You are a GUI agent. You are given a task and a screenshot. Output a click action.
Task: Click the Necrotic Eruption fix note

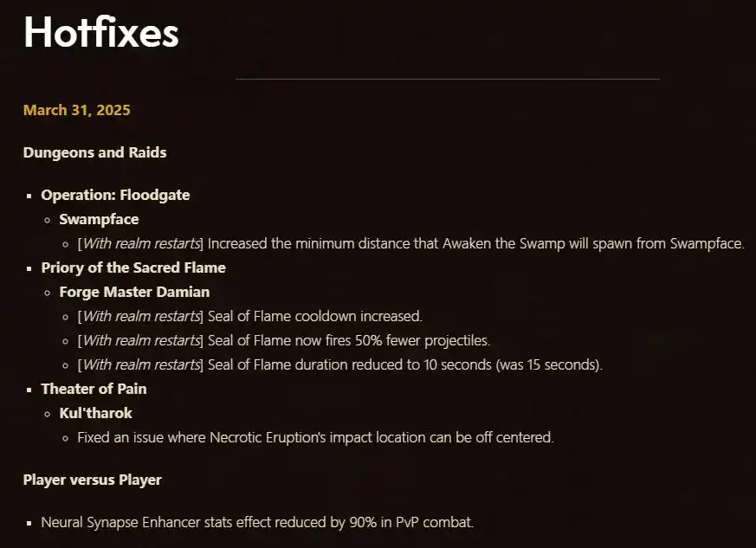(x=315, y=438)
